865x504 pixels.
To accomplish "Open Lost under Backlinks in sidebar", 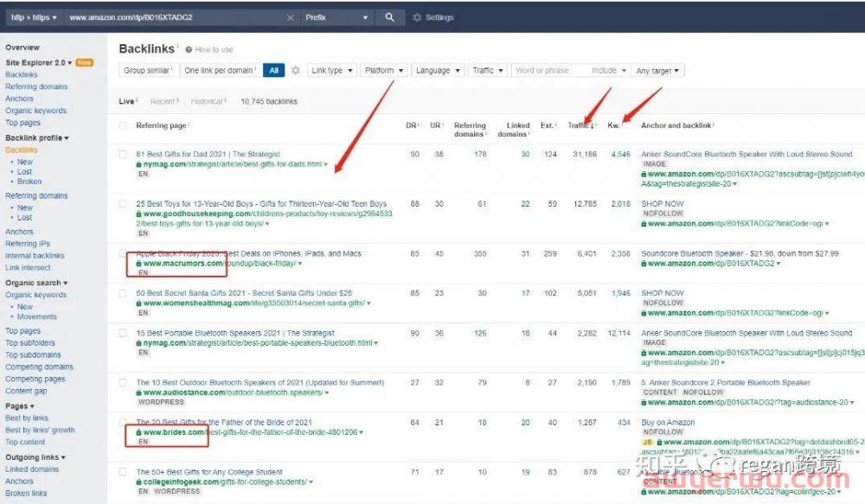I will tap(24, 171).
